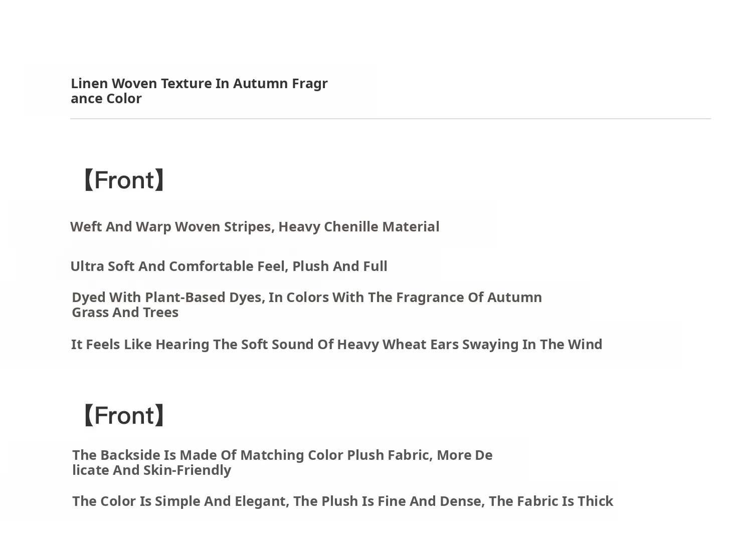Click the "licate And Skin-Friendly" wrapped line
752x560 pixels.
point(151,470)
